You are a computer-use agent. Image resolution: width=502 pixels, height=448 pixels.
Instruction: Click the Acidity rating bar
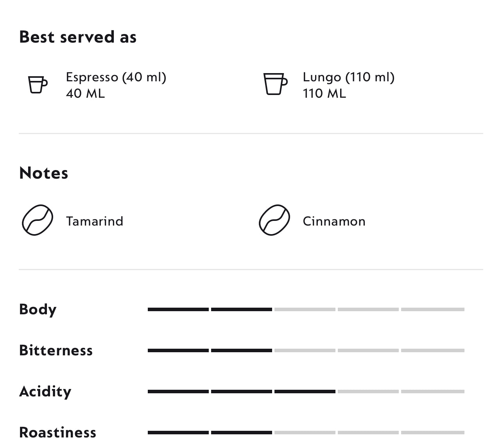pos(306,391)
